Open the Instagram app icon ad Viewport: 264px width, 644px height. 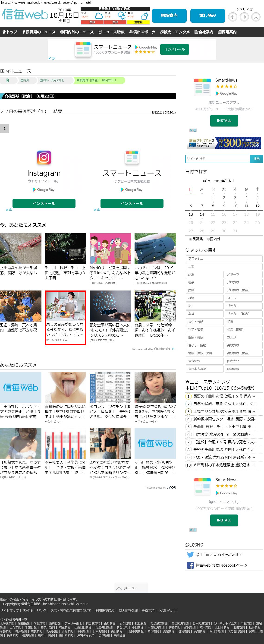[44, 158]
